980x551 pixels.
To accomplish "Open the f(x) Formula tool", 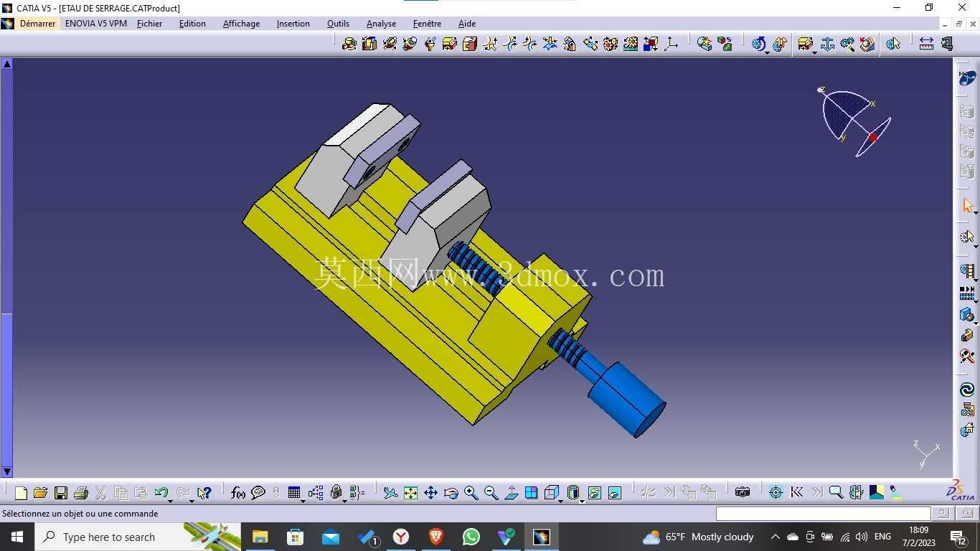I will tap(238, 493).
